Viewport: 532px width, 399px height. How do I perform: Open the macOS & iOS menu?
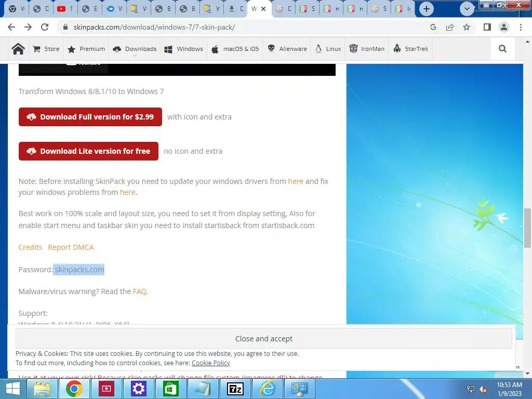click(x=235, y=49)
